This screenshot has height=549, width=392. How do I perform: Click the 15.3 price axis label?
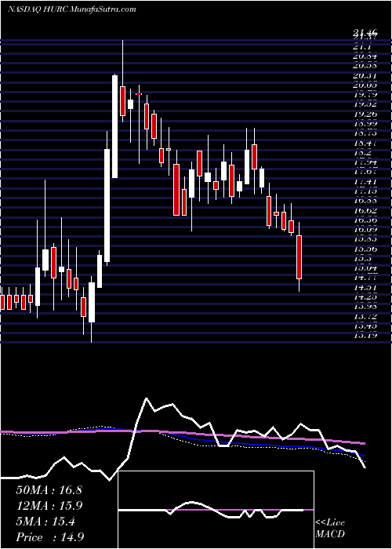362,259
